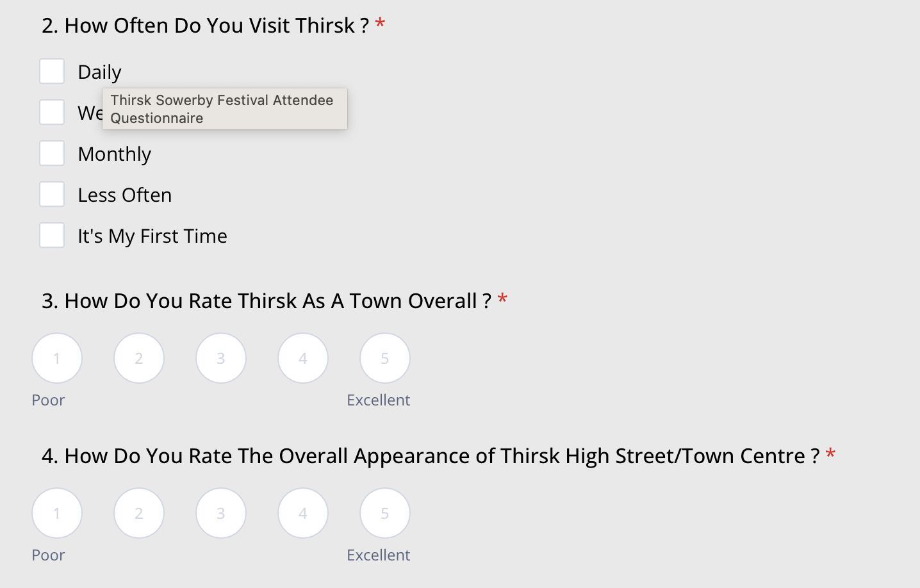Click the question 2 visit frequency heading
920x588 pixels.
(x=205, y=26)
